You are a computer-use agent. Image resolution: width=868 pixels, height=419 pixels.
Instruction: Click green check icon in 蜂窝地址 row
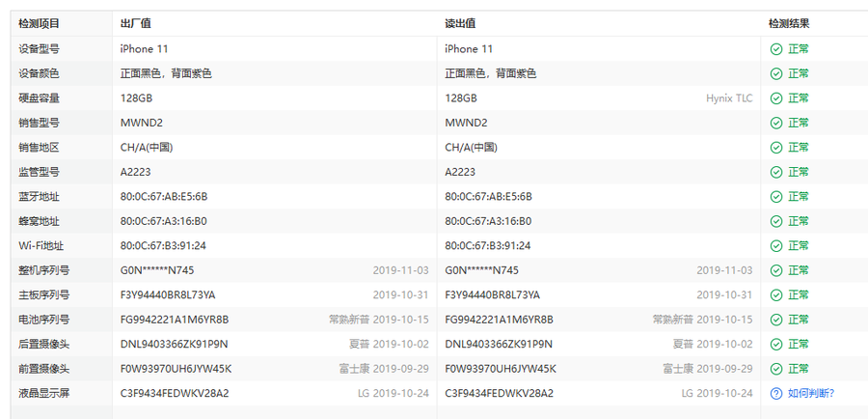(x=776, y=221)
